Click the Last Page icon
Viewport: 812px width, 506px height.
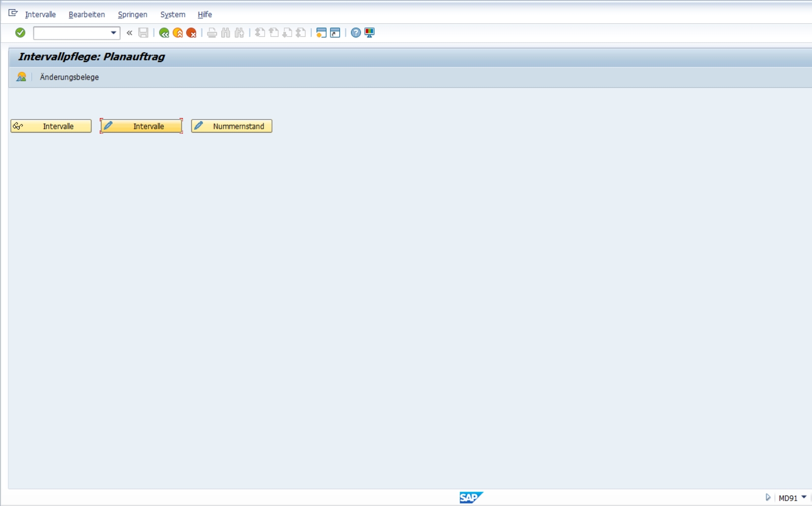pos(301,33)
